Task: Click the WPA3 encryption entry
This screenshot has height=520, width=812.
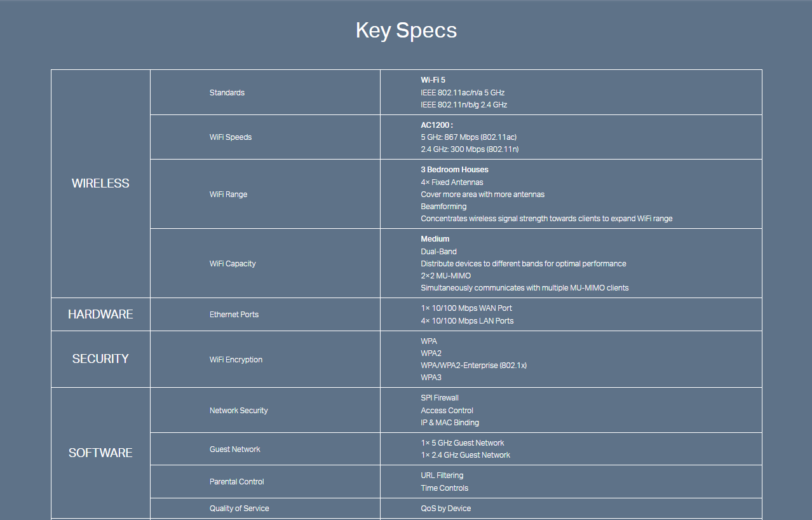Action: point(431,378)
